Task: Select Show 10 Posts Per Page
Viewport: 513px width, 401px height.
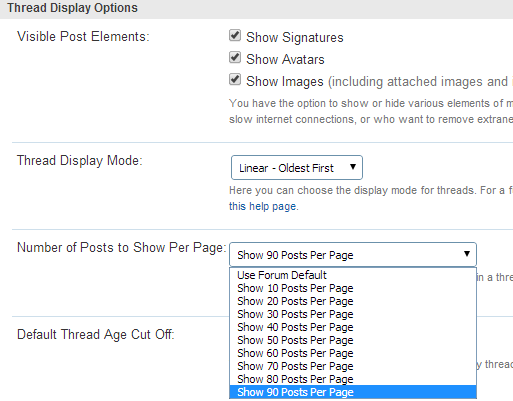Action: [x=353, y=288]
